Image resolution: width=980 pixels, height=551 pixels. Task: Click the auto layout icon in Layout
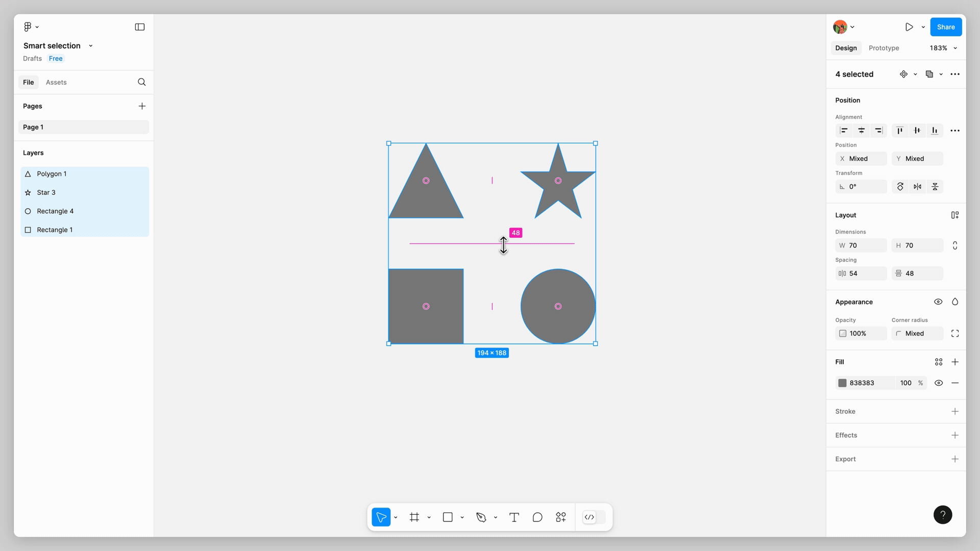pyautogui.click(x=955, y=215)
